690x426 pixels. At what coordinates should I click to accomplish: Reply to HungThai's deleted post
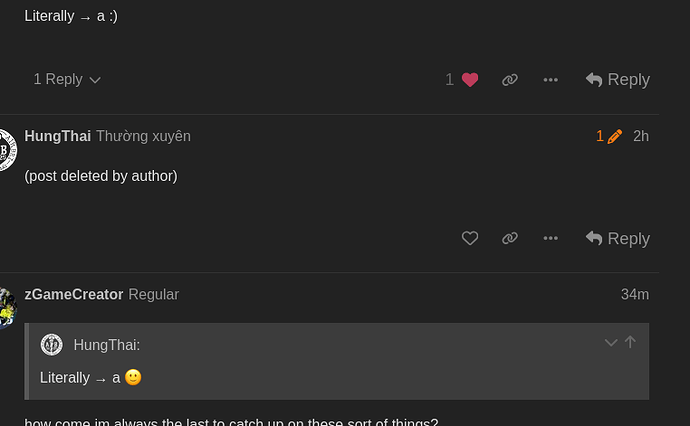click(618, 238)
